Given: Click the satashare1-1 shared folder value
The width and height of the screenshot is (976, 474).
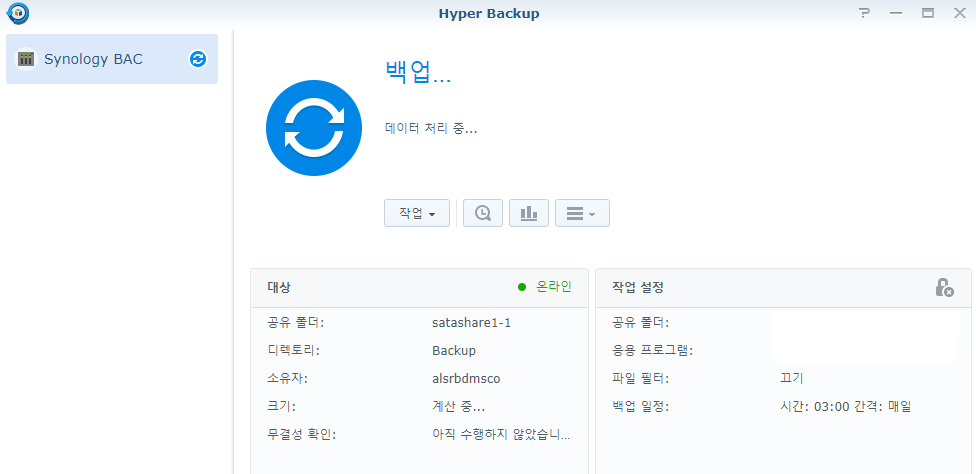Looking at the screenshot, I should click(471, 323).
